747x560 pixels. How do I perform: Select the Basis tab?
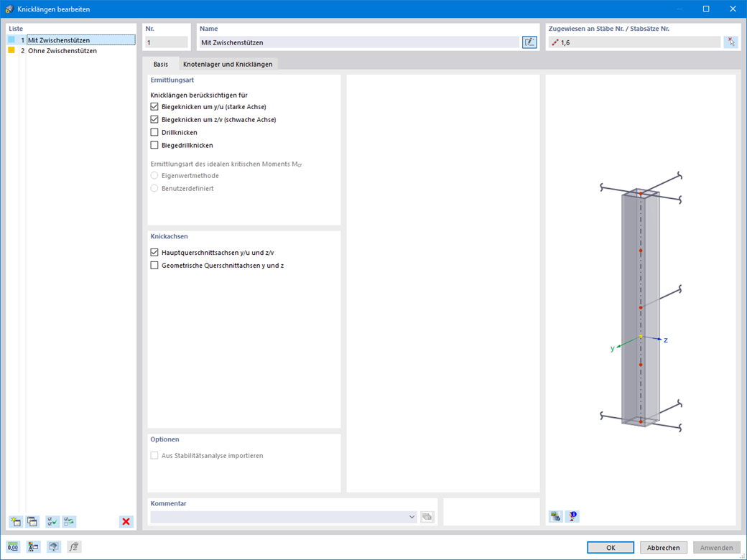(161, 63)
